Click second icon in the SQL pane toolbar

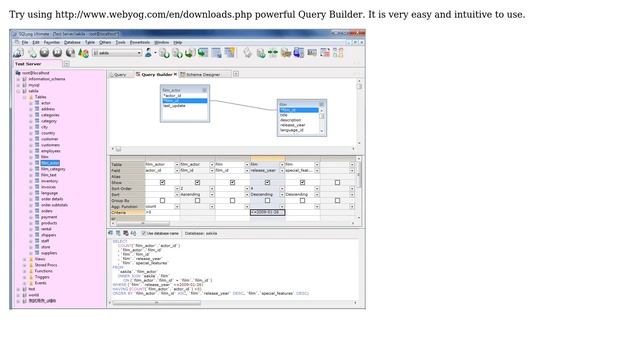118,233
